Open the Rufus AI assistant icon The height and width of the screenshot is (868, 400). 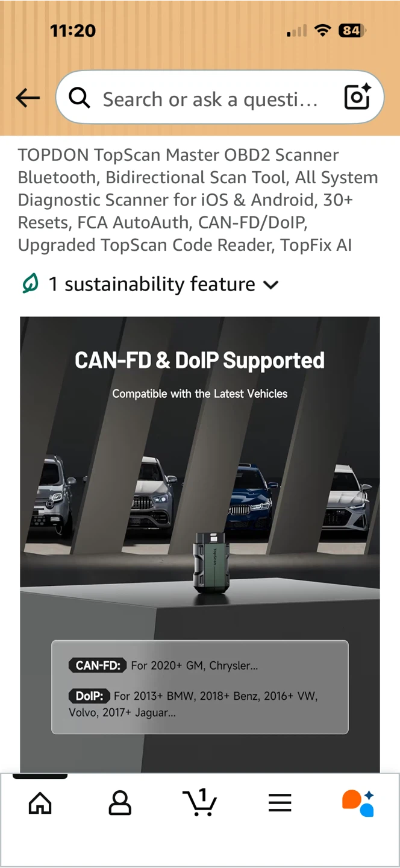(358, 803)
